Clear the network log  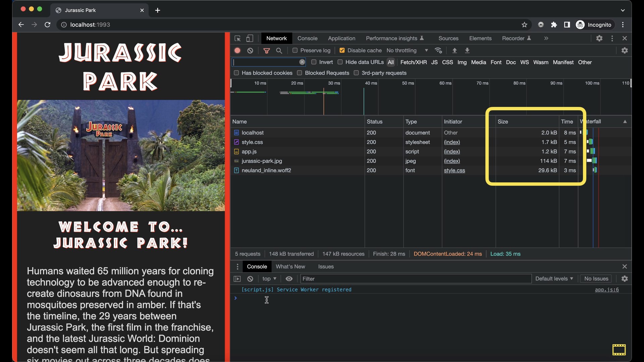[x=250, y=51]
